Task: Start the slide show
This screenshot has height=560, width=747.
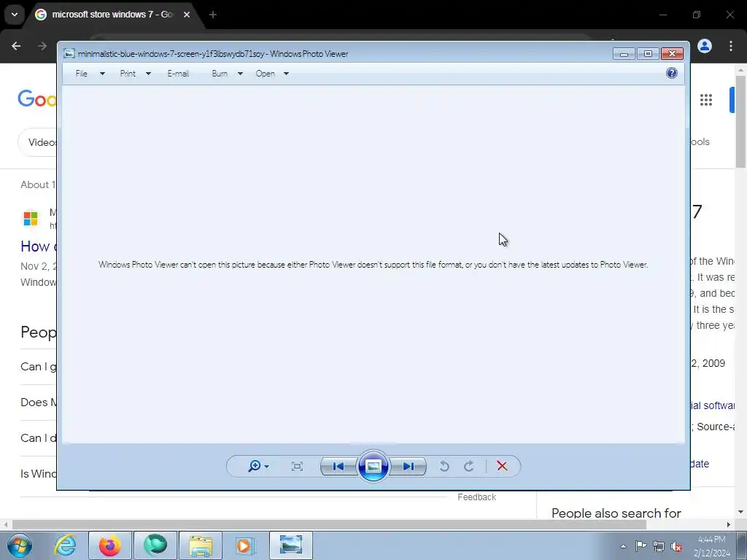Action: pyautogui.click(x=373, y=466)
